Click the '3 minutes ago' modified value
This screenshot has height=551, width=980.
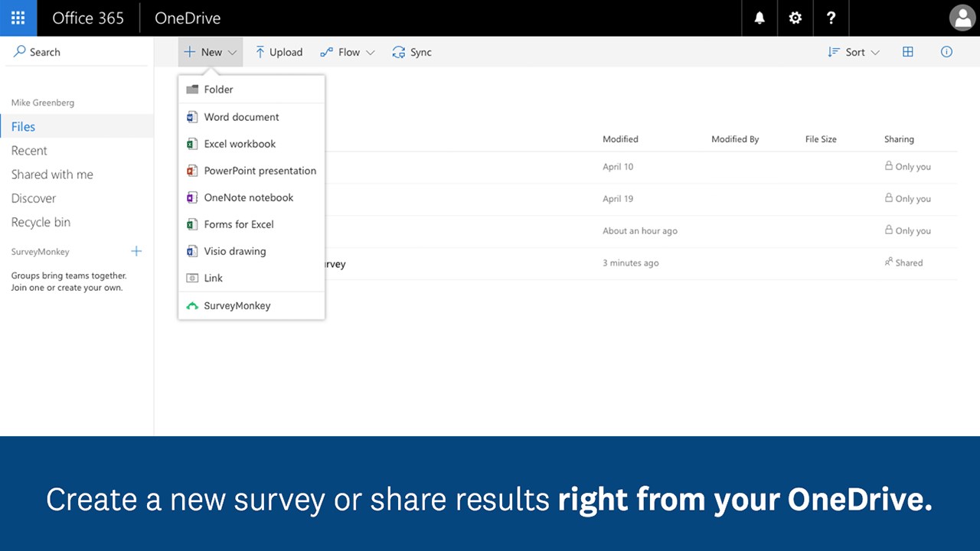click(631, 263)
